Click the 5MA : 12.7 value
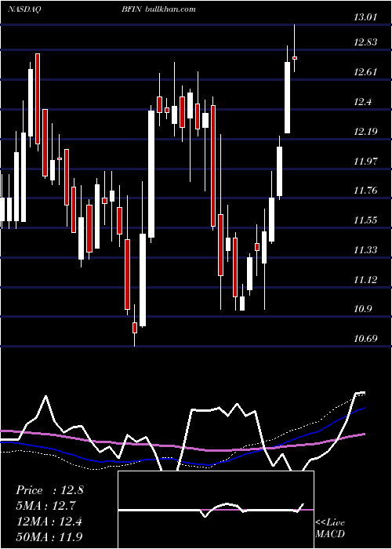 (x=46, y=506)
